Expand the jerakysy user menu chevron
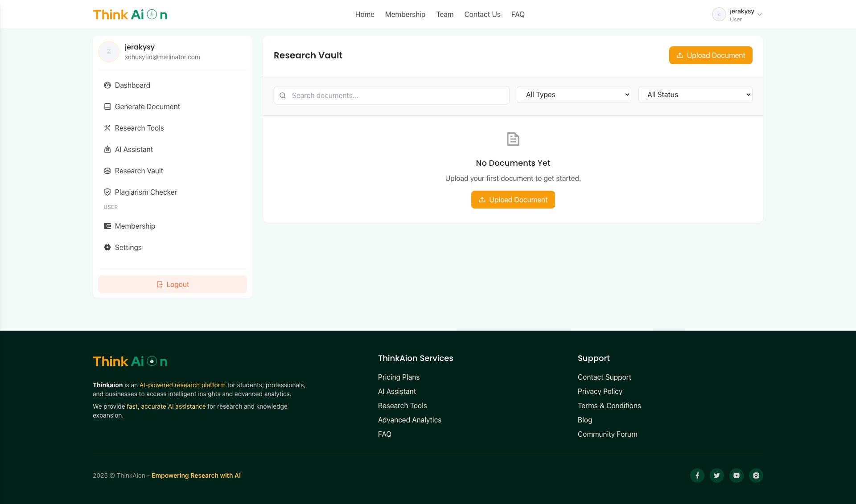Image resolution: width=856 pixels, height=504 pixels. 760,15
